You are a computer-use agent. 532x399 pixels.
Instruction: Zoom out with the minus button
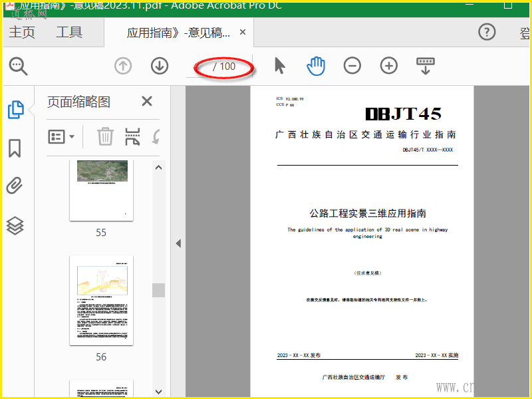(352, 66)
